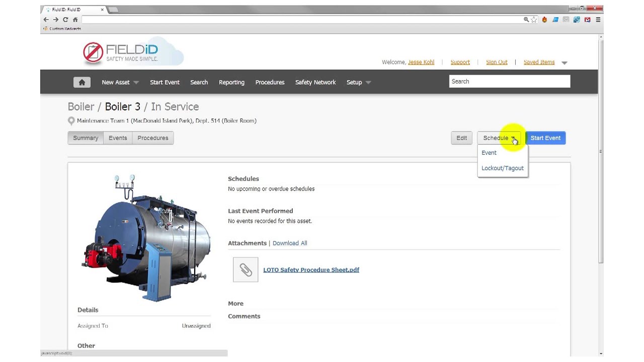Switch to the Events tab
This screenshot has width=644, height=362.
click(118, 138)
